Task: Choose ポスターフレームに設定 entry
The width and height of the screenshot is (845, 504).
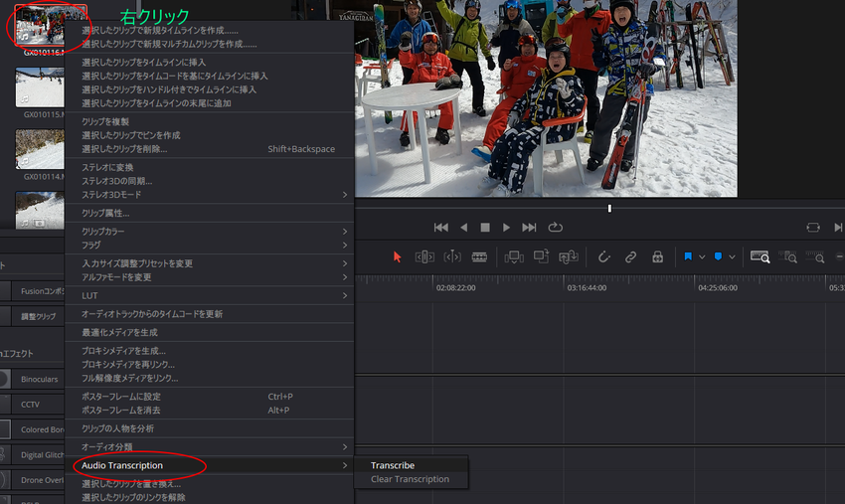Action: [x=210, y=397]
